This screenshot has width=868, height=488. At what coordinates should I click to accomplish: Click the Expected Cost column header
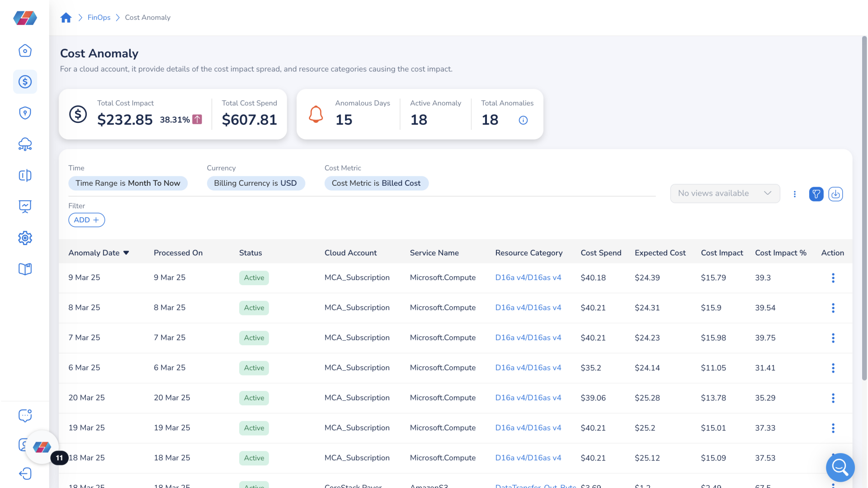point(660,253)
